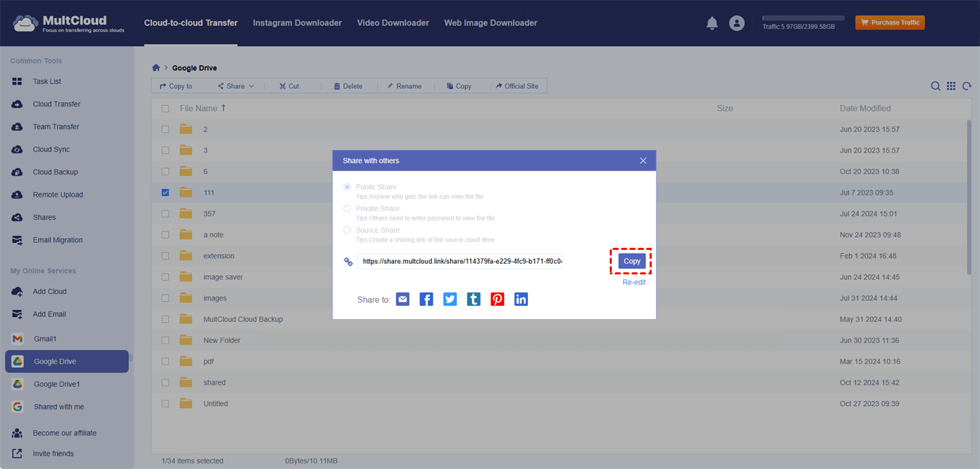This screenshot has width=980, height=469.
Task: Click the file list vertical scrollbar
Action: (969, 196)
